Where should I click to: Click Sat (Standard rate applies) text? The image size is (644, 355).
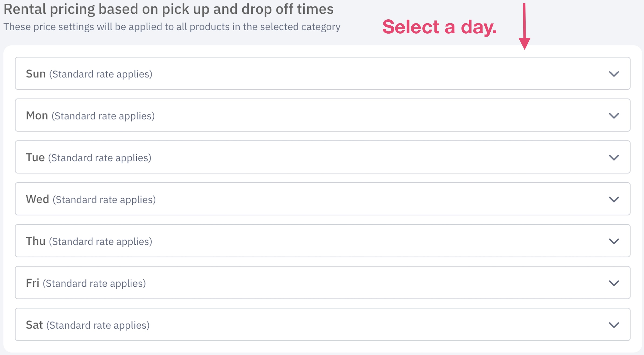(88, 325)
